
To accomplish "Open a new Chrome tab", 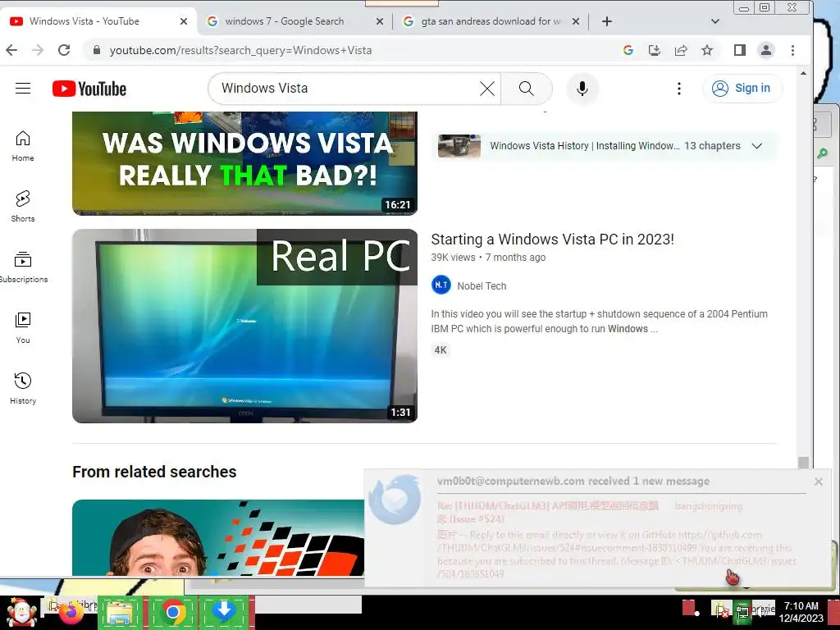I will (607, 21).
